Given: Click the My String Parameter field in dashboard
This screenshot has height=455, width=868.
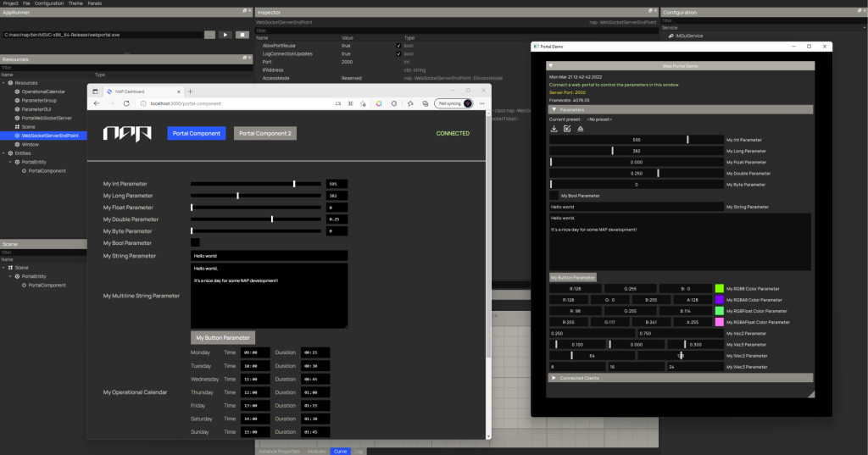Looking at the screenshot, I should click(269, 255).
